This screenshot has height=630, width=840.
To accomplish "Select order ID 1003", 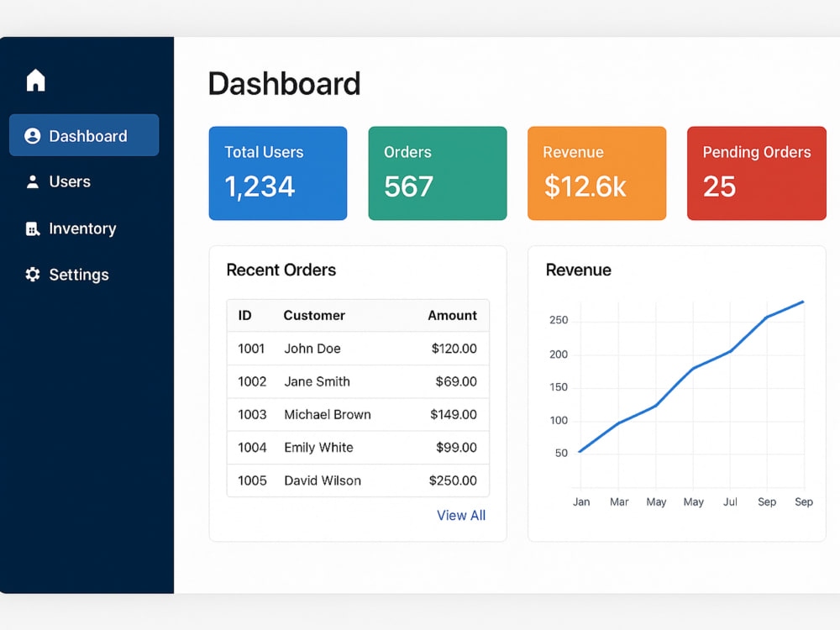I will [252, 415].
